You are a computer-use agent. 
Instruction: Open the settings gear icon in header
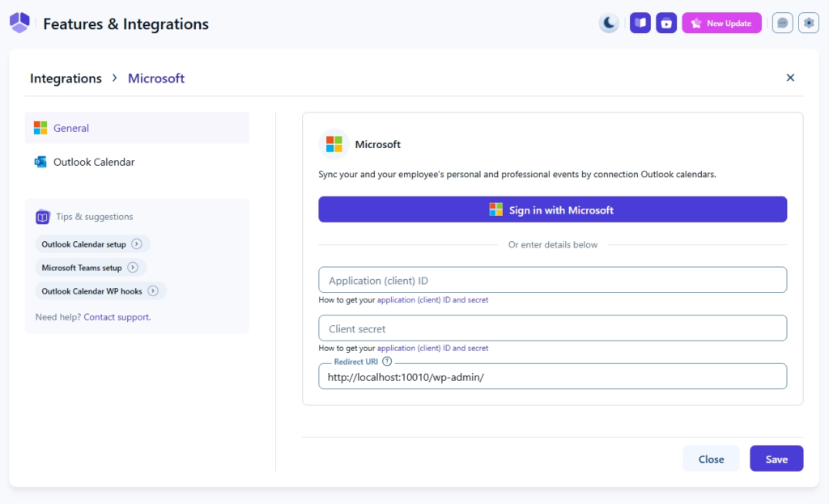tap(809, 23)
